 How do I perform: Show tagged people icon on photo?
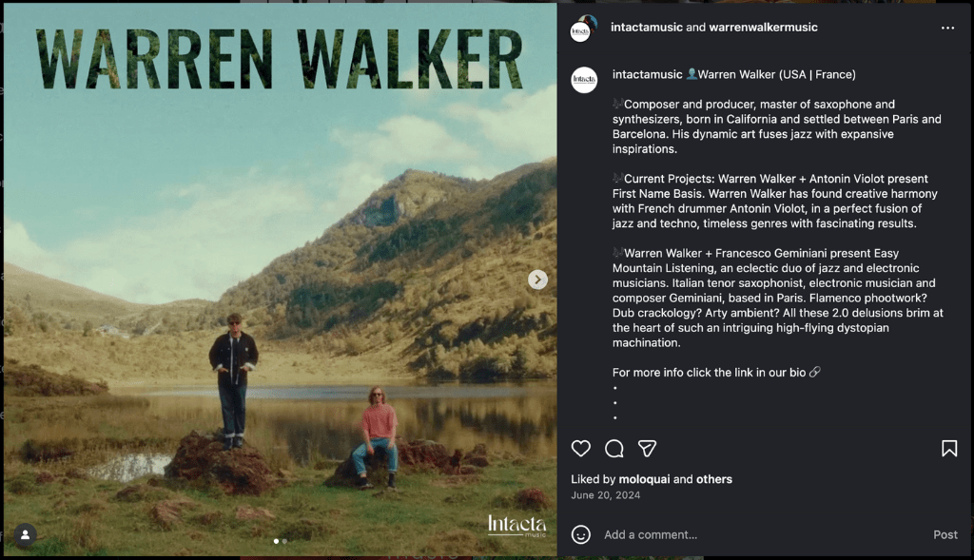[26, 534]
